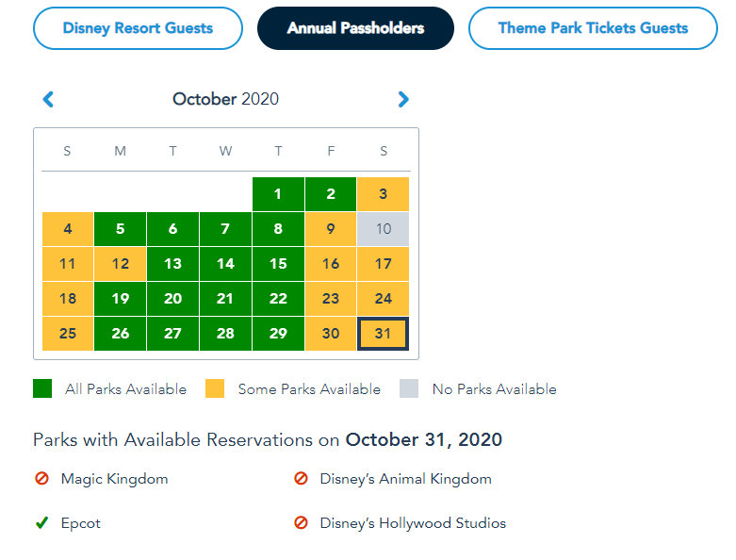Select the Annual Passholders tab
Screen dimensions: 736x560
[x=355, y=28]
